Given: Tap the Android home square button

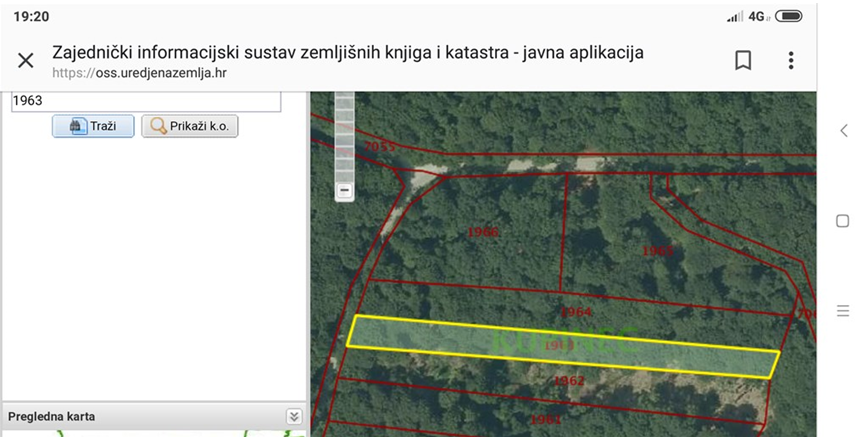Looking at the screenshot, I should coord(842,221).
